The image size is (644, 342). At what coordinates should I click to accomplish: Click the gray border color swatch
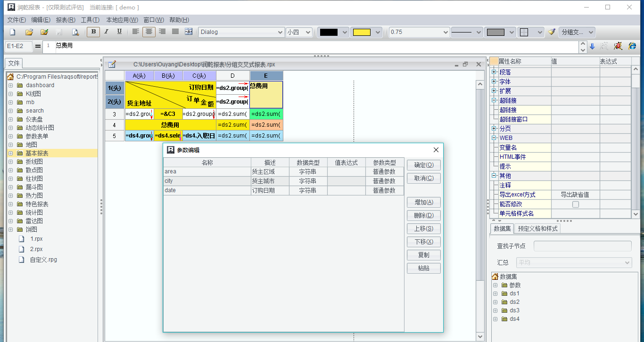coord(495,32)
